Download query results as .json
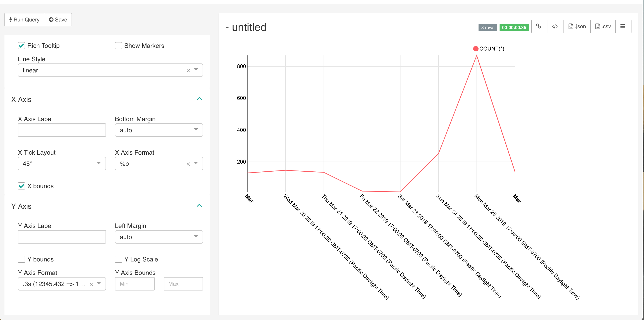 [x=577, y=26]
